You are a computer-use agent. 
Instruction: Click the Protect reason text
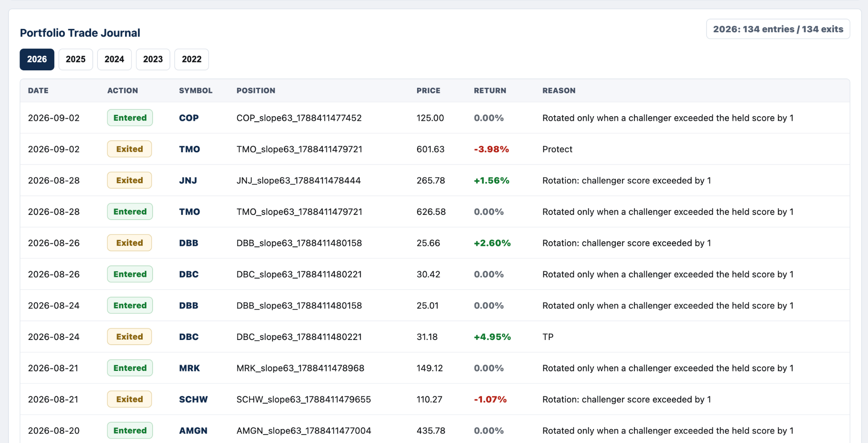tap(557, 149)
